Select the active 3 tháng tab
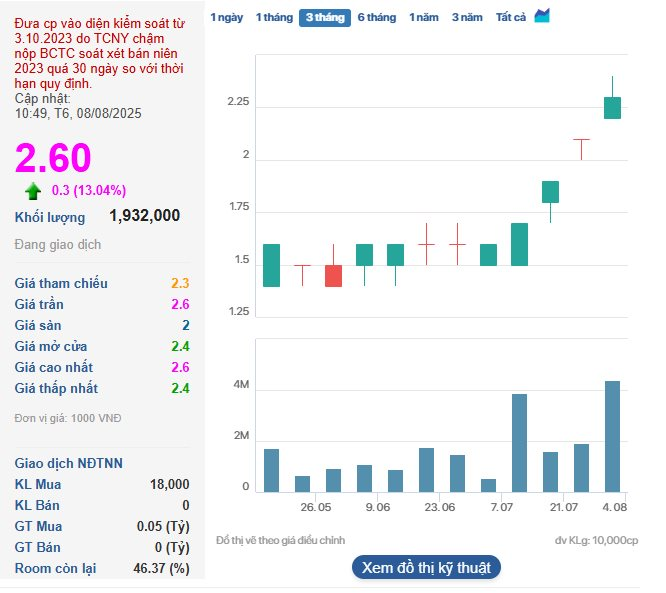The image size is (666, 593). 325,18
